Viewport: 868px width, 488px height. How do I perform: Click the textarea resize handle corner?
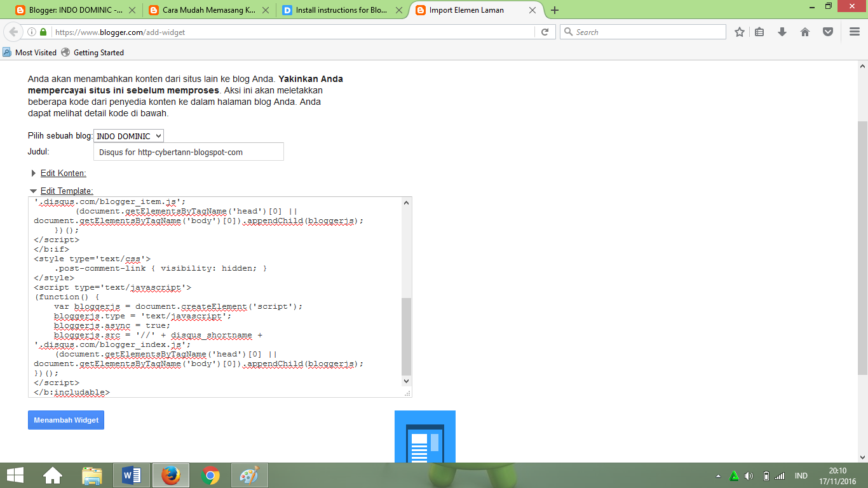point(407,393)
